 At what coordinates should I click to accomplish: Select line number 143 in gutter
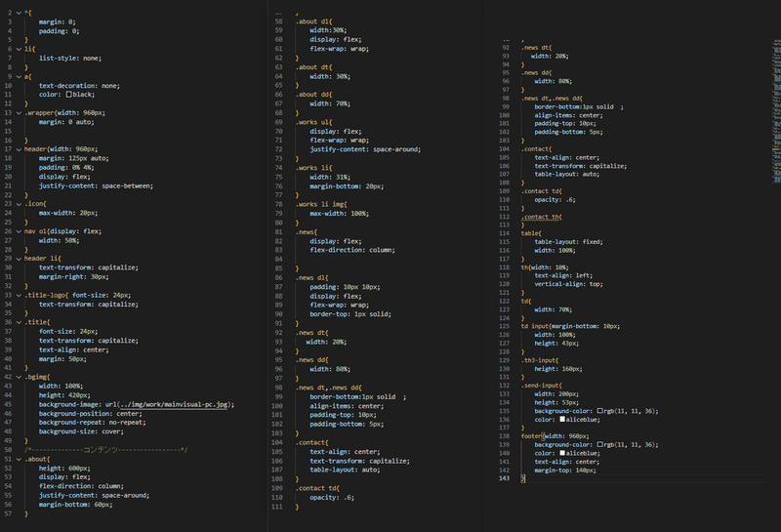point(504,478)
